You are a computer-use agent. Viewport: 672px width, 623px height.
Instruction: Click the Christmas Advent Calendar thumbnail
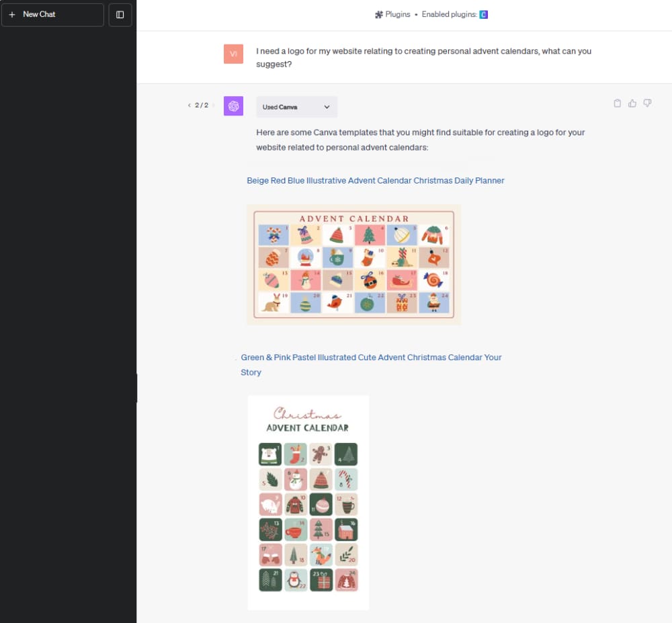click(308, 502)
